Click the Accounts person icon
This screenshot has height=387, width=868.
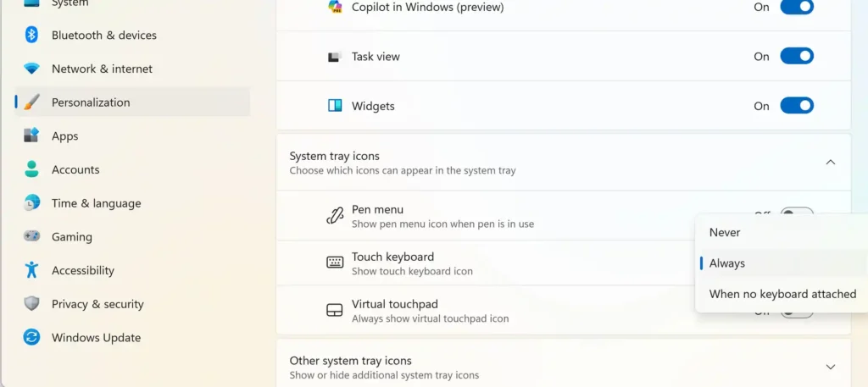(x=31, y=169)
